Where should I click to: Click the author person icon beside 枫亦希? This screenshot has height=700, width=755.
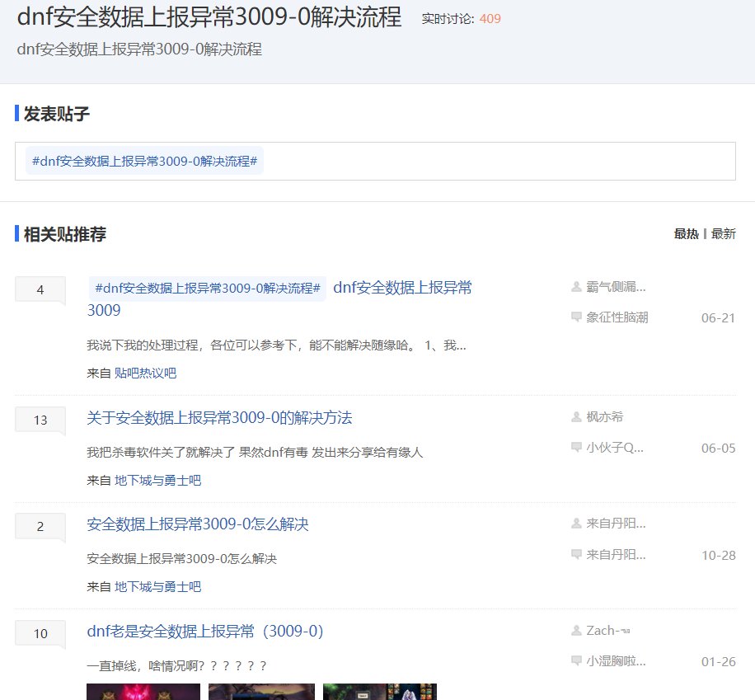[576, 417]
